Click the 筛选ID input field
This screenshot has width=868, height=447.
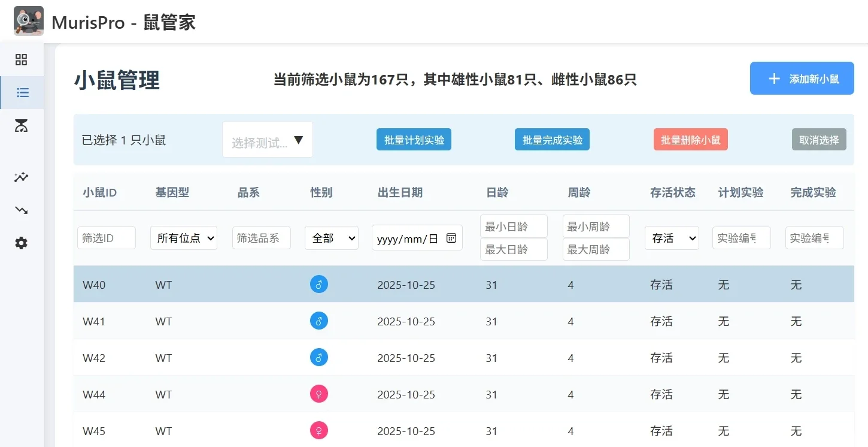click(x=106, y=238)
